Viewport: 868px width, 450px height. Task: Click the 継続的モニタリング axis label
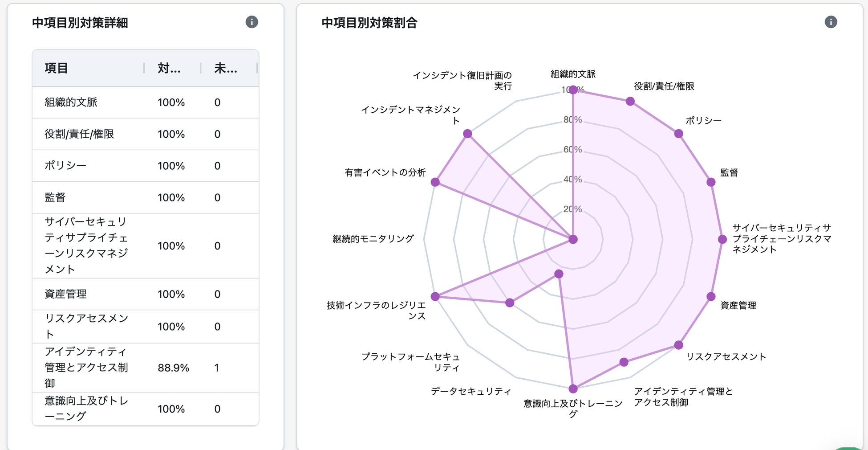373,239
